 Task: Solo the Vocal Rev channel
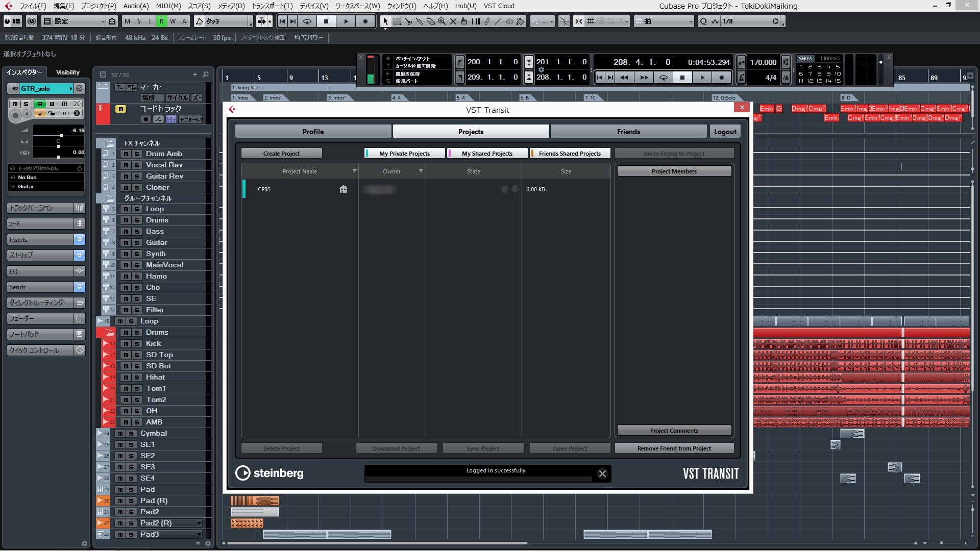click(x=136, y=165)
